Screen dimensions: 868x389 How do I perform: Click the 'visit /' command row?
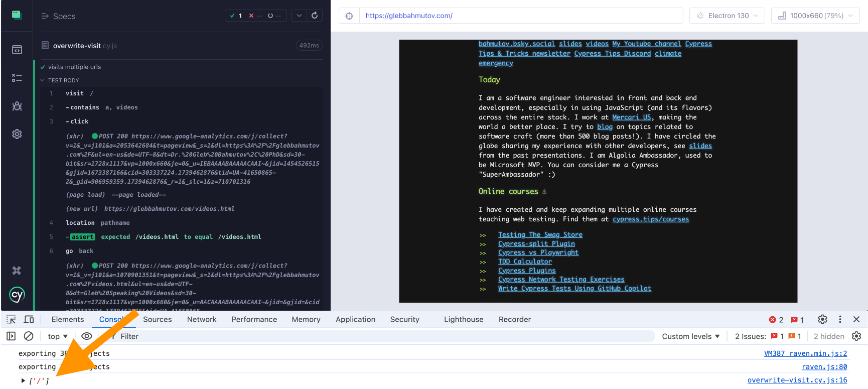pos(181,93)
